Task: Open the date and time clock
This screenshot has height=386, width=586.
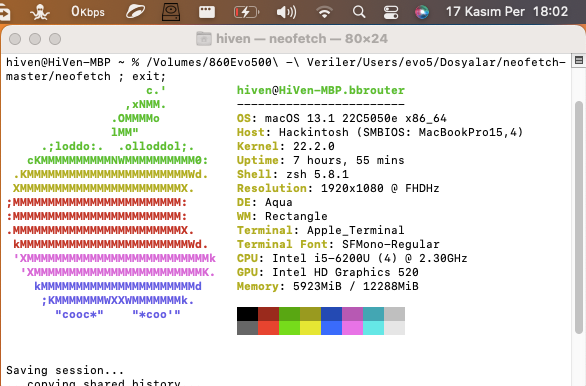Action: click(507, 12)
